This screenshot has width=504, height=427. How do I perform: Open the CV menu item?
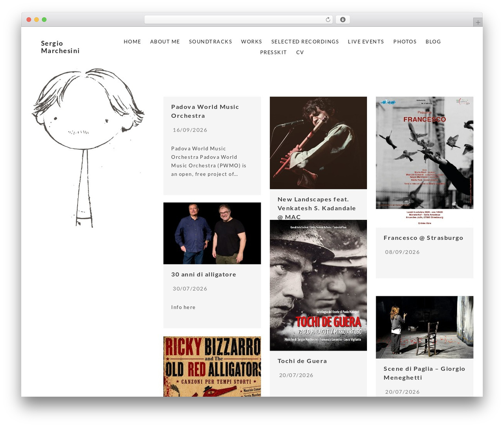pyautogui.click(x=300, y=52)
